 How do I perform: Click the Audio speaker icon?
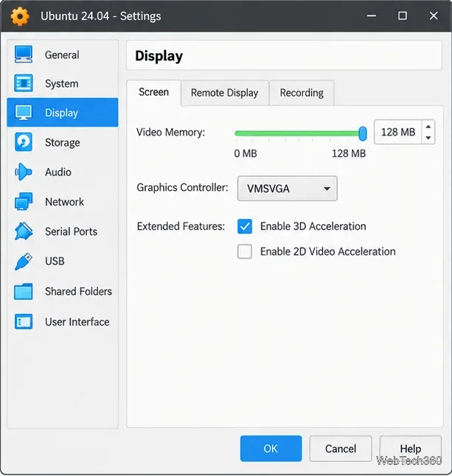click(24, 172)
